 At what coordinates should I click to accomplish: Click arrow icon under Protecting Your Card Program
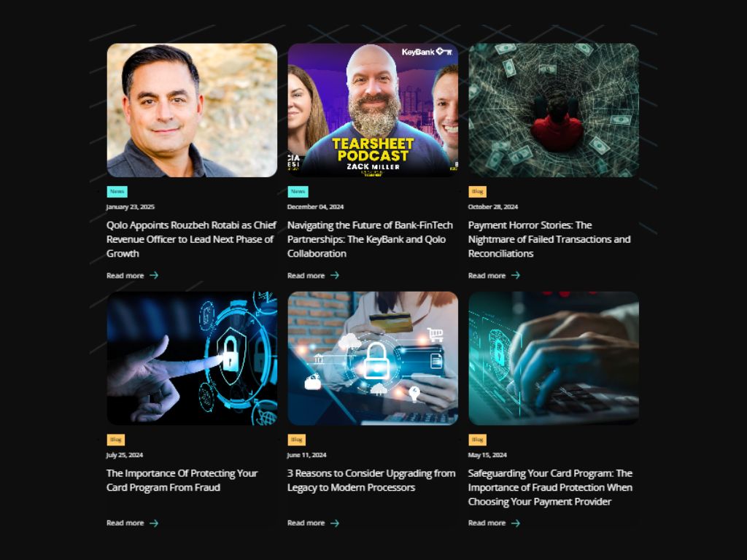pyautogui.click(x=154, y=523)
